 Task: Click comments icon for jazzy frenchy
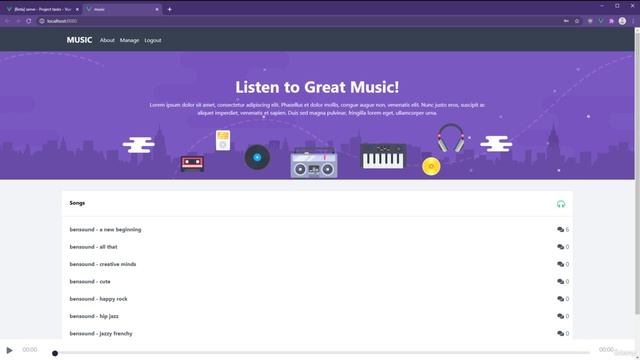click(560, 333)
